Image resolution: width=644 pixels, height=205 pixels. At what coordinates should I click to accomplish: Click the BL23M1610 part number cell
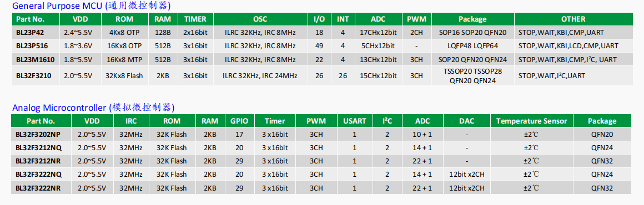[34, 59]
